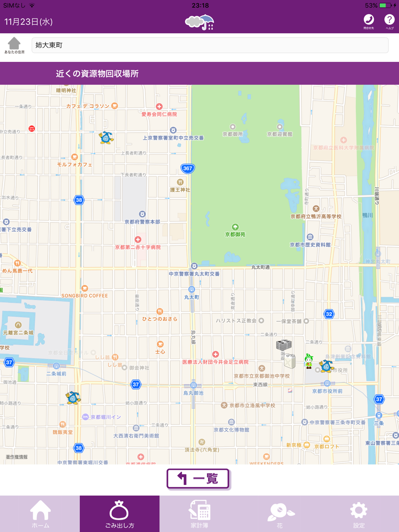Tap the date text 11月23日(水)
Screen dimensions: 399x532
coord(28,22)
